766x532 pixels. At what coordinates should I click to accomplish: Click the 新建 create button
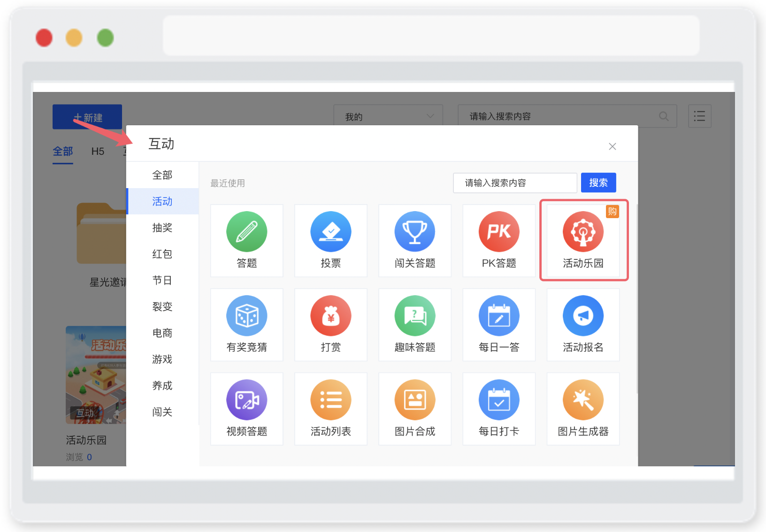tap(87, 117)
